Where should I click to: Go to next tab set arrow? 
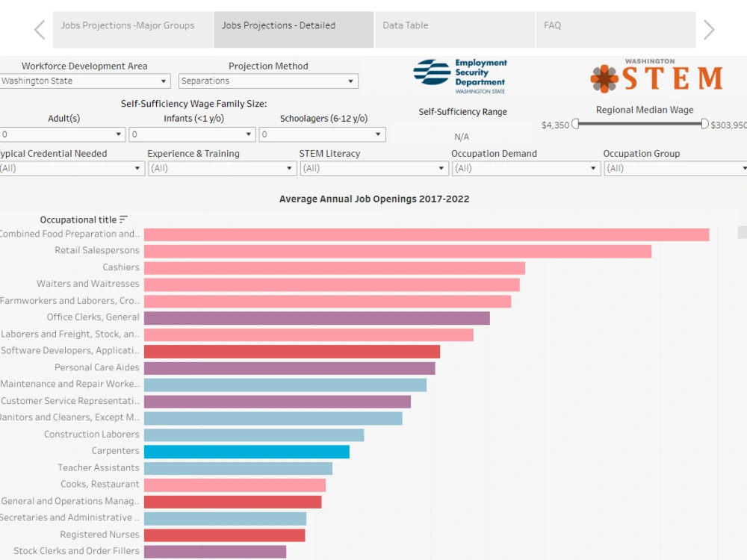tap(709, 30)
